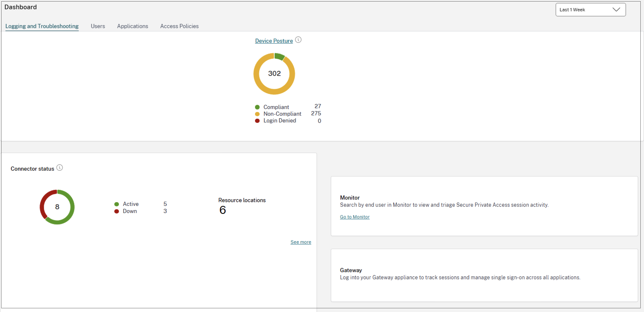Screen dimensions: 644x312
Task: Select the green Compliant legend marker
Action: (x=258, y=107)
